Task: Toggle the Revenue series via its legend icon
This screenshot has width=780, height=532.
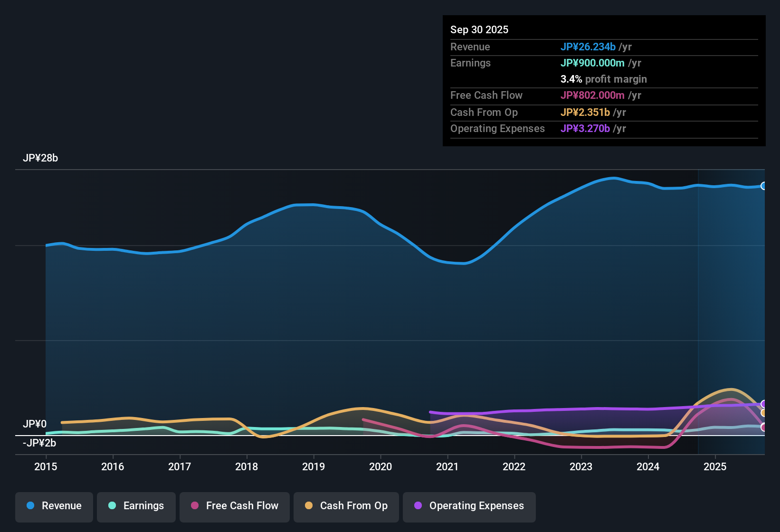Action: click(30, 506)
